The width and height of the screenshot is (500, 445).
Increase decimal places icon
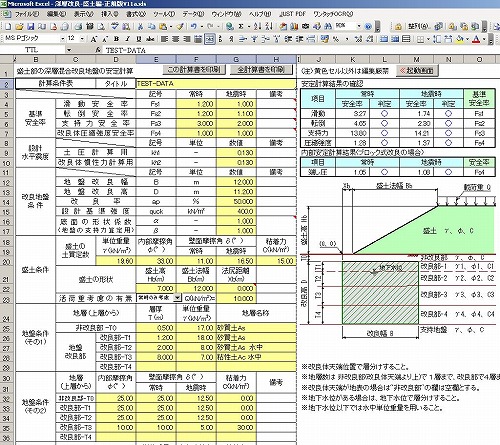click(358, 39)
